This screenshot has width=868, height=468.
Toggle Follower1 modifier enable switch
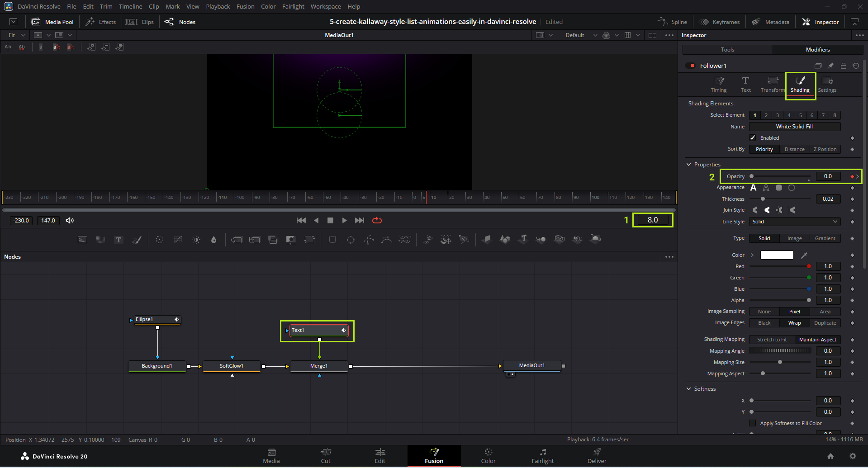690,66
